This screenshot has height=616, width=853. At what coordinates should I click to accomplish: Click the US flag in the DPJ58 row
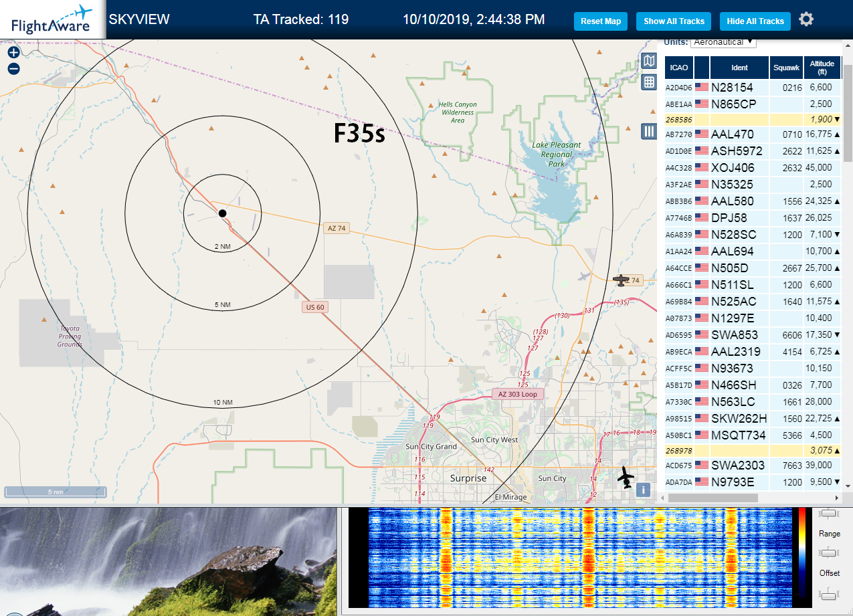pyautogui.click(x=701, y=217)
